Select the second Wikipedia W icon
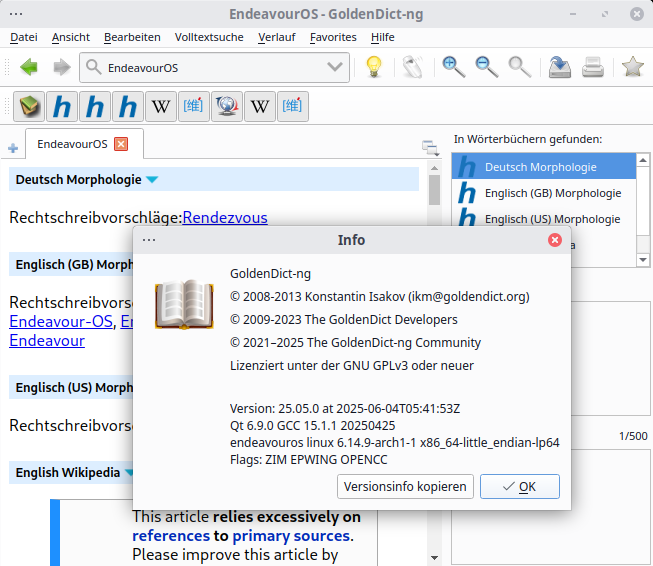 point(260,106)
